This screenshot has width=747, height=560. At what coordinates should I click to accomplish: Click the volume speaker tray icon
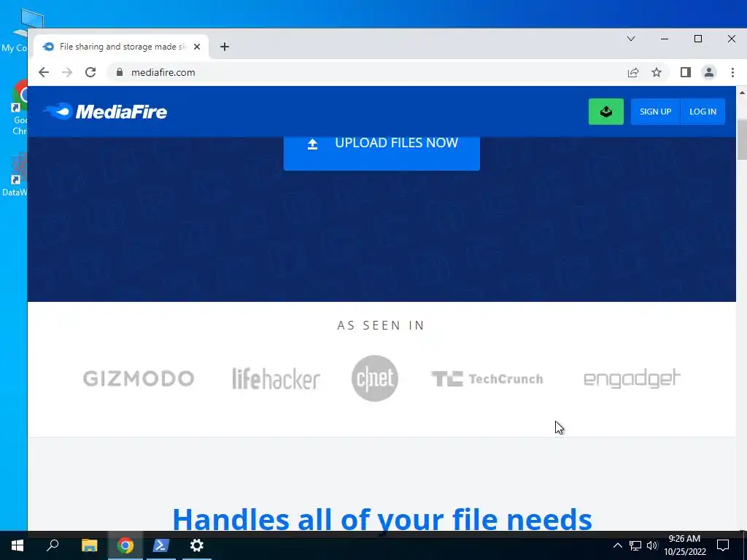652,545
